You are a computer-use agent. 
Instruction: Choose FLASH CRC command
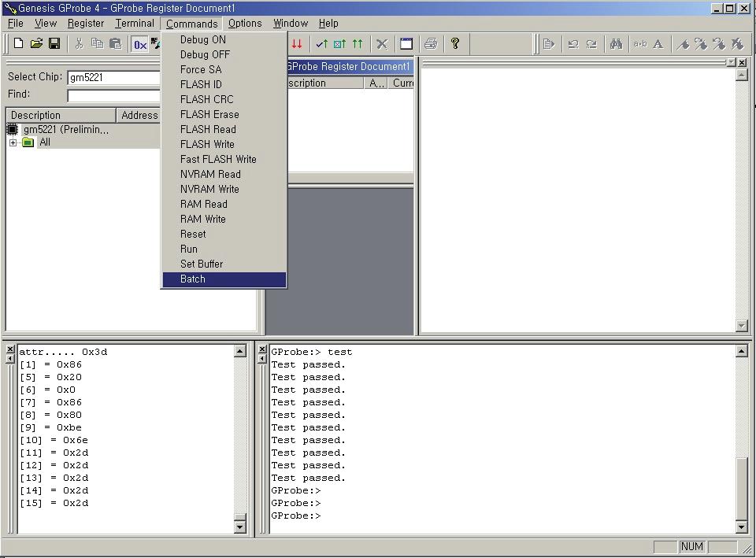point(224,99)
